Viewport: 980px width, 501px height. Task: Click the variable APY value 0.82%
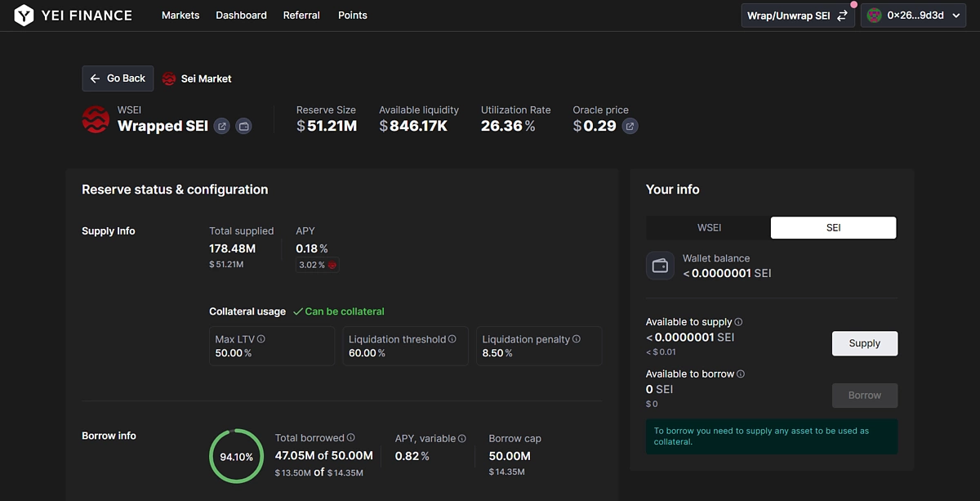point(412,456)
